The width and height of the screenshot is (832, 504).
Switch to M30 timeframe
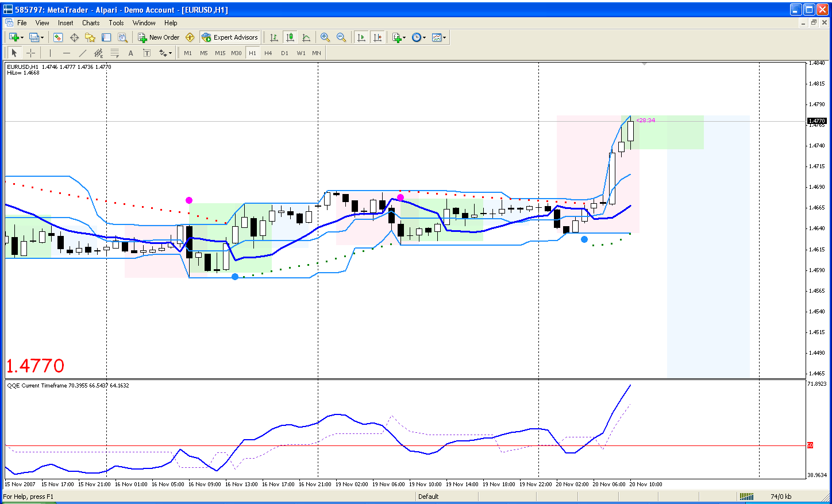[x=236, y=53]
